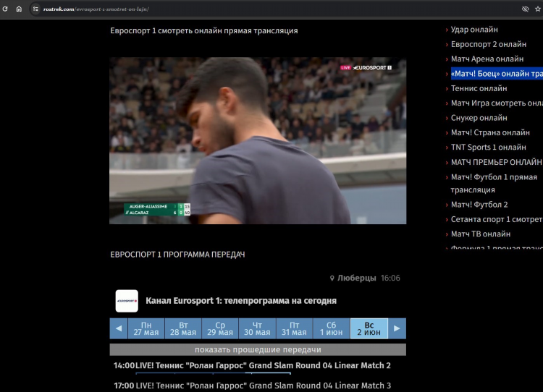This screenshot has width=543, height=392.
Task: Select the Вс 2 июн tab
Action: pos(369,328)
